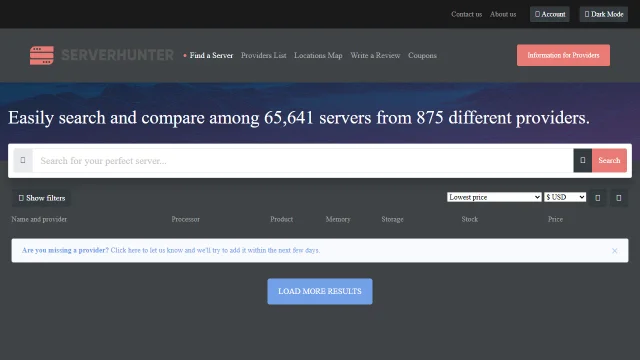Click Show filters

coord(42,198)
